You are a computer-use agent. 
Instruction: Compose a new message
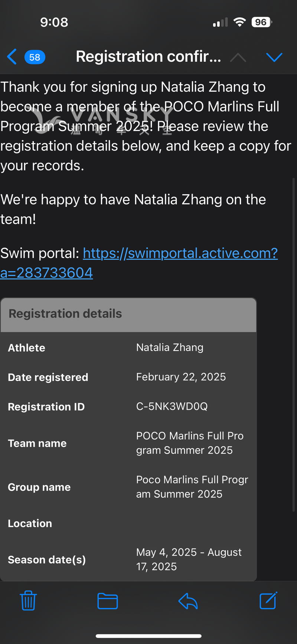[268, 601]
